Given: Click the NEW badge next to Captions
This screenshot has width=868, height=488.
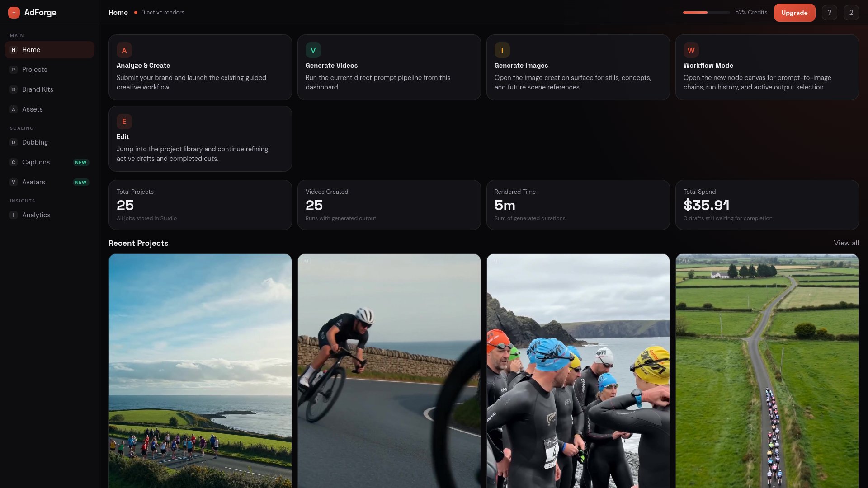Looking at the screenshot, I should (81, 162).
